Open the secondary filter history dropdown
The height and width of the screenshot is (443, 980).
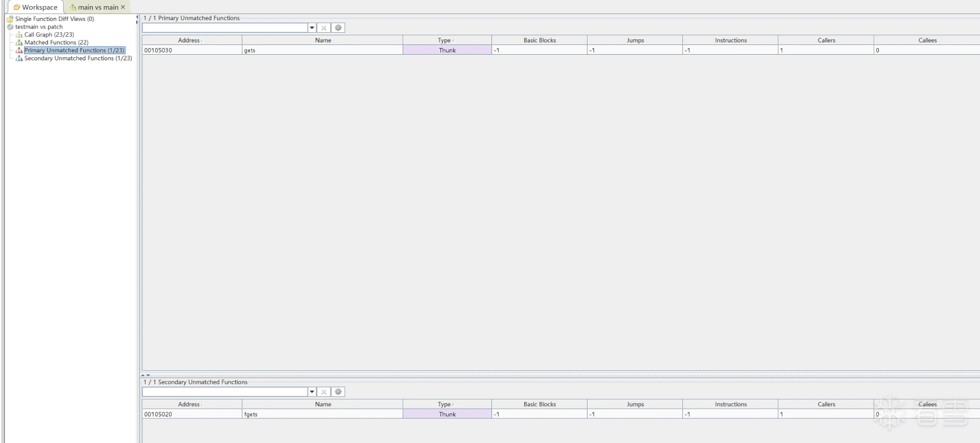tap(312, 392)
